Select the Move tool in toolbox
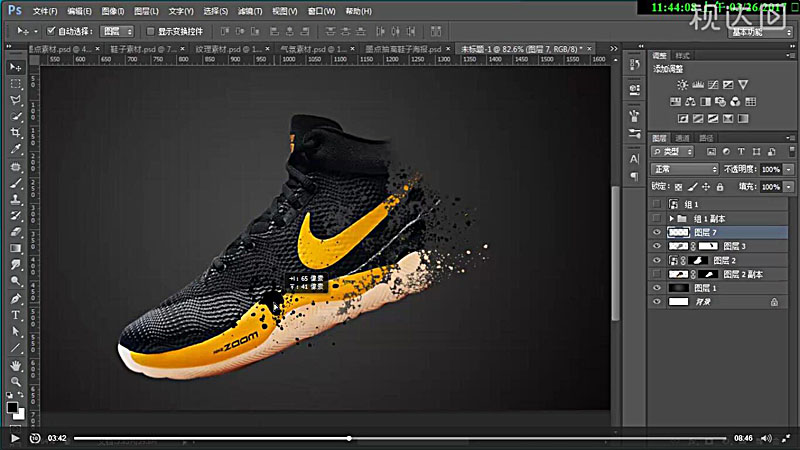This screenshot has height=450, width=800. 16,67
